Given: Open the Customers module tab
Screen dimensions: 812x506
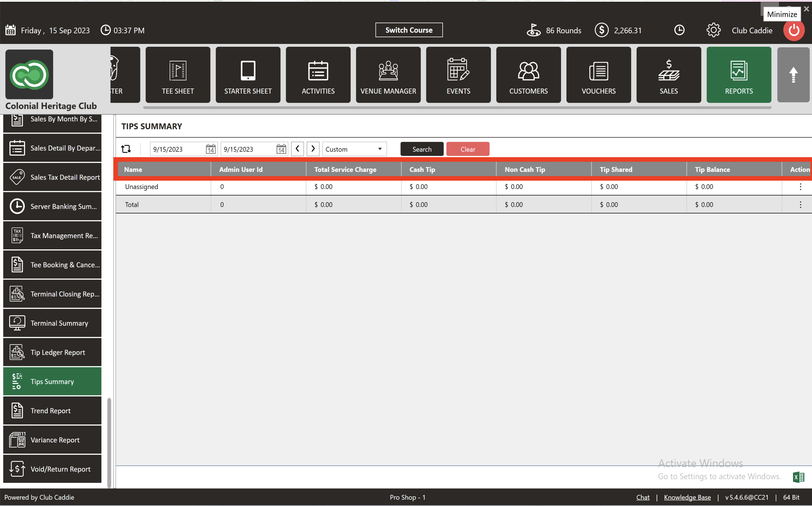Looking at the screenshot, I should point(528,75).
